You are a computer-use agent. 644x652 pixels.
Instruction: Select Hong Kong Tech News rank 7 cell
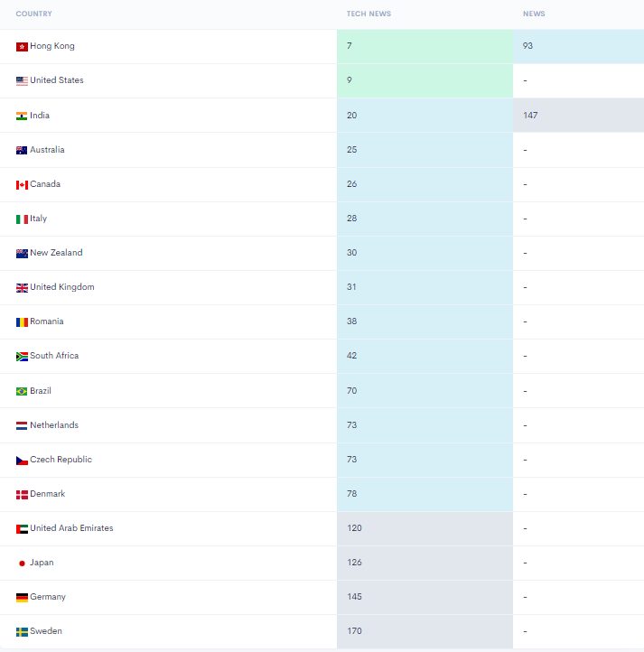click(425, 46)
